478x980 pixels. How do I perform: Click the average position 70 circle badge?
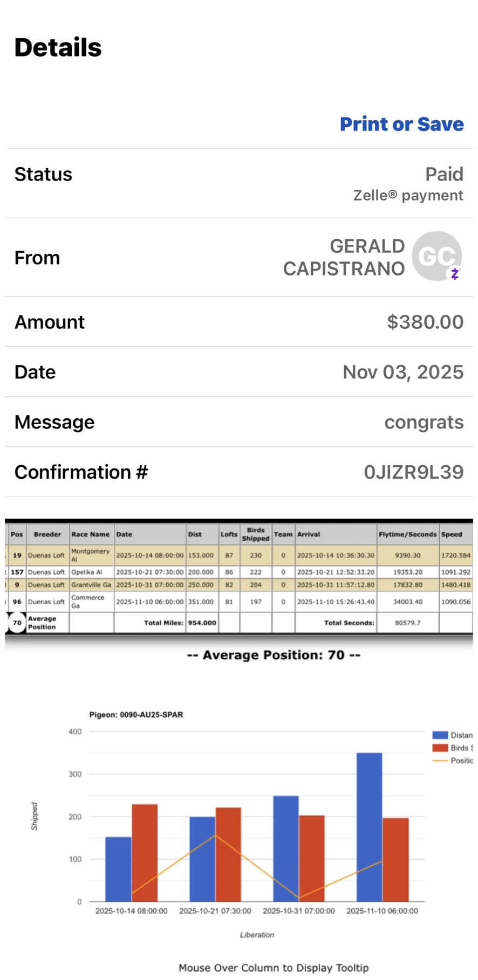(x=17, y=623)
